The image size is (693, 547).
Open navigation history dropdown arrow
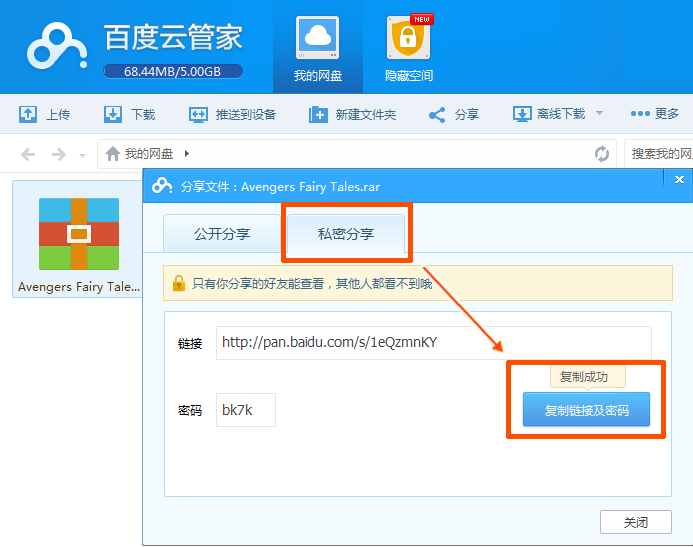[82, 156]
